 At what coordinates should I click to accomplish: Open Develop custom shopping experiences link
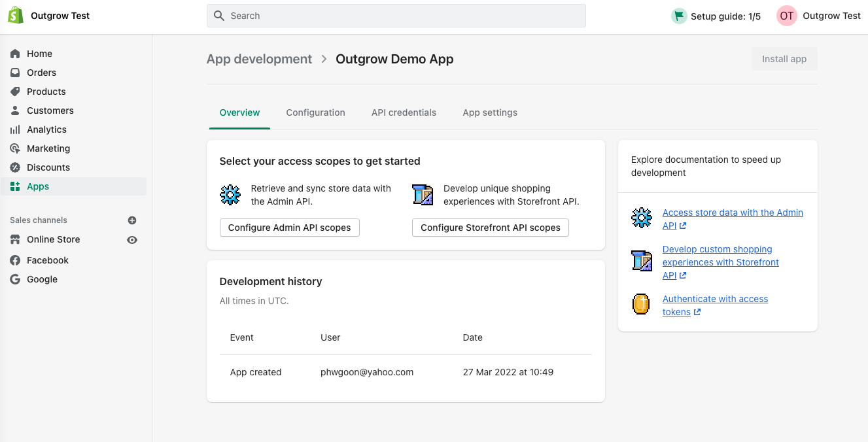coord(721,262)
